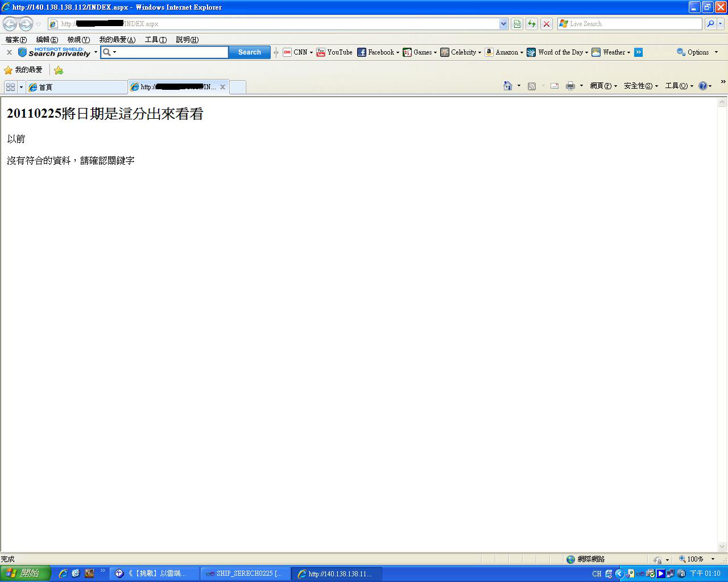Launch Internet Explorer from Quick Launch
The height and width of the screenshot is (582, 728).
click(x=63, y=573)
